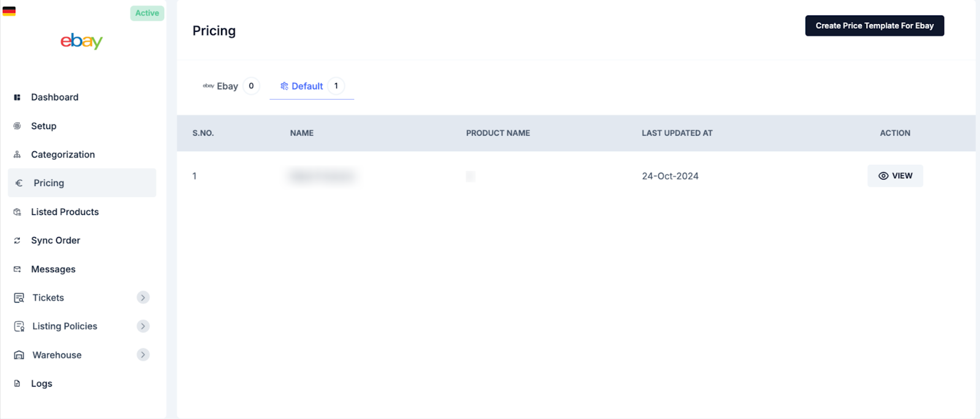Viewport: 980px width, 419px height.
Task: Open Listing Policies label
Action: (65, 326)
